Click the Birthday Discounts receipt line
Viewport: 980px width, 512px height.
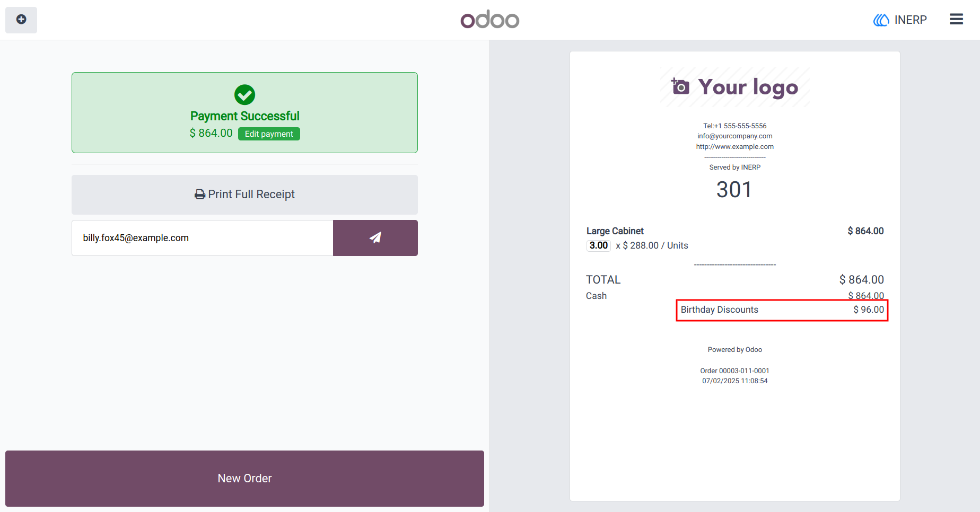782,310
